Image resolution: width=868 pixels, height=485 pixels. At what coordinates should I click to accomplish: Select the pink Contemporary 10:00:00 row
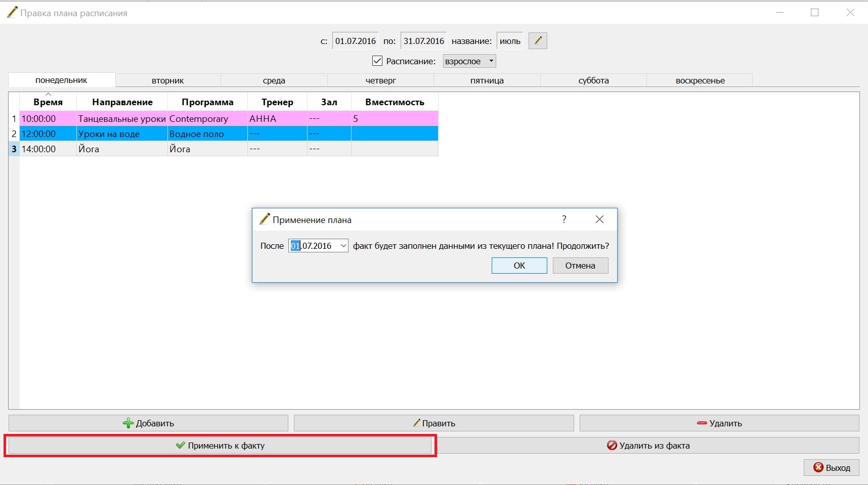(229, 118)
